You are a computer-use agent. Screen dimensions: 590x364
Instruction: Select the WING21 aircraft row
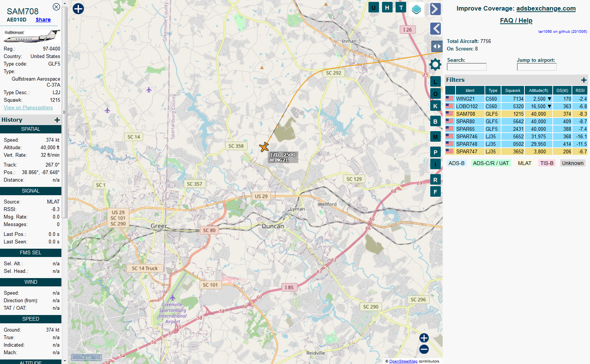517,99
